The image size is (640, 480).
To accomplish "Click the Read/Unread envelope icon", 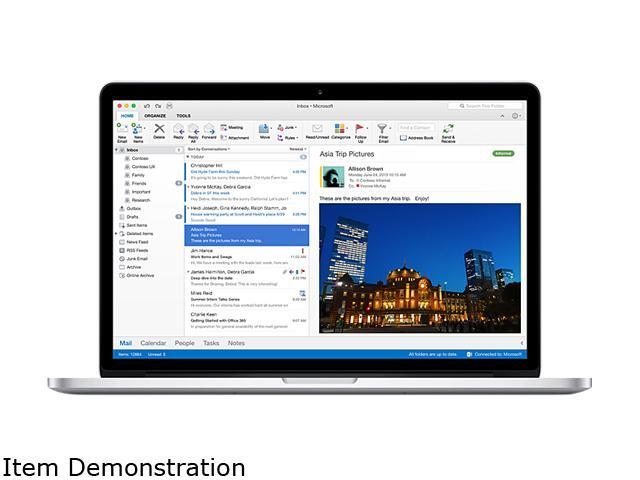I will pyautogui.click(x=317, y=129).
